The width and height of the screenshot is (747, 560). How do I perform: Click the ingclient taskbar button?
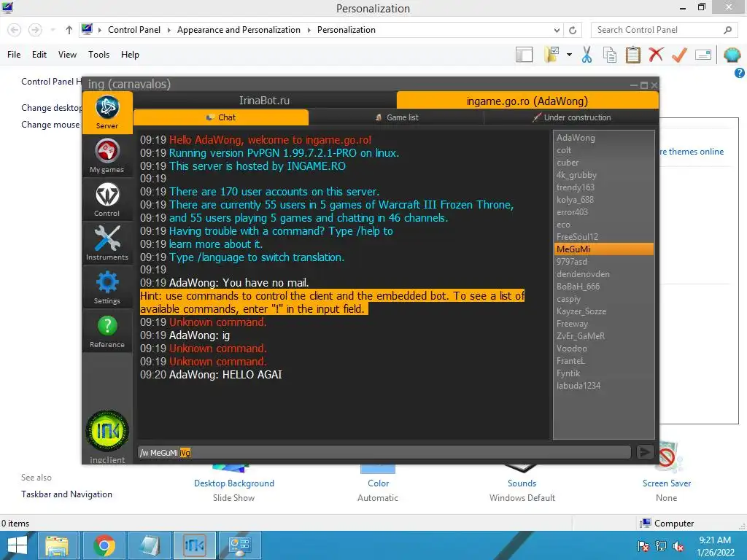(194, 545)
